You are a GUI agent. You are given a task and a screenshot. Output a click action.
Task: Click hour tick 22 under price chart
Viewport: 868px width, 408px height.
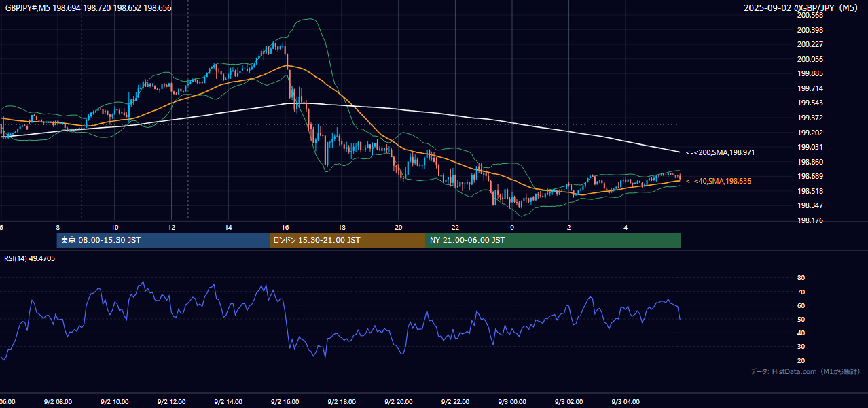click(456, 227)
